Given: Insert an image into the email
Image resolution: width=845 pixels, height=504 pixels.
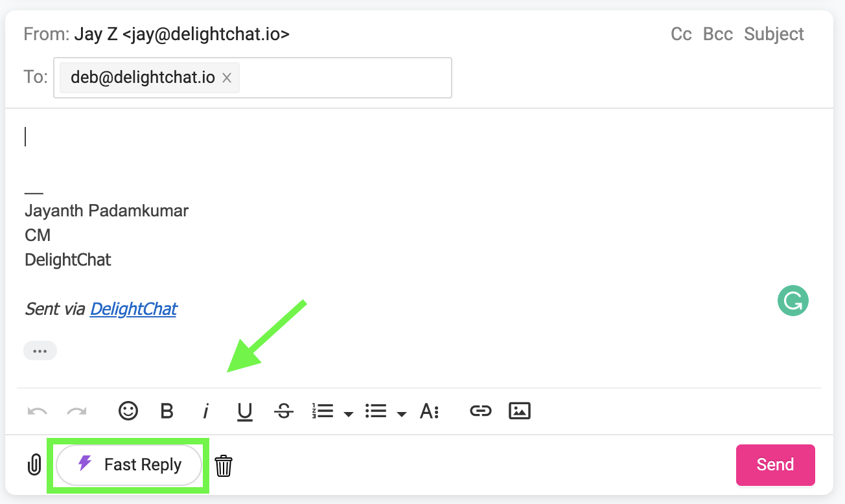Looking at the screenshot, I should coord(519,411).
